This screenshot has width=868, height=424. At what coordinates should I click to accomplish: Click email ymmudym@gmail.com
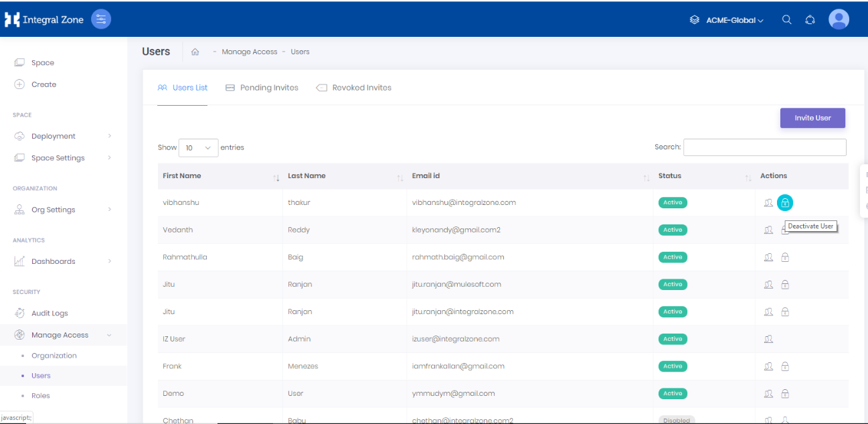[x=454, y=394]
